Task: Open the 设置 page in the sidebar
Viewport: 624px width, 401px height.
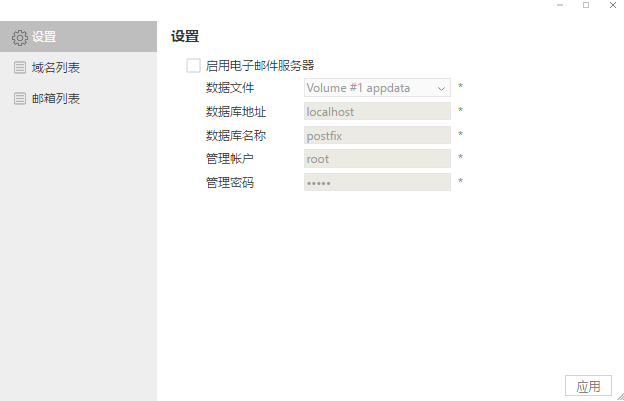Action: tap(44, 37)
